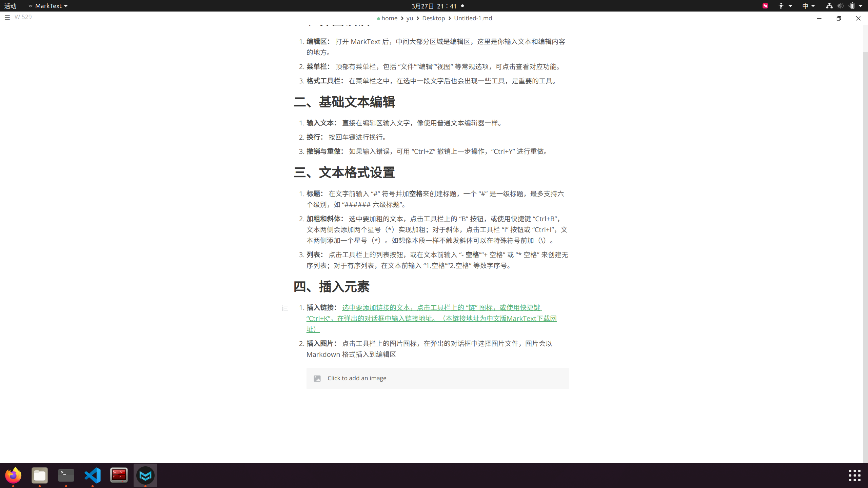The image size is (868, 488).
Task: Click the image placeholder picture icon
Action: (x=317, y=378)
